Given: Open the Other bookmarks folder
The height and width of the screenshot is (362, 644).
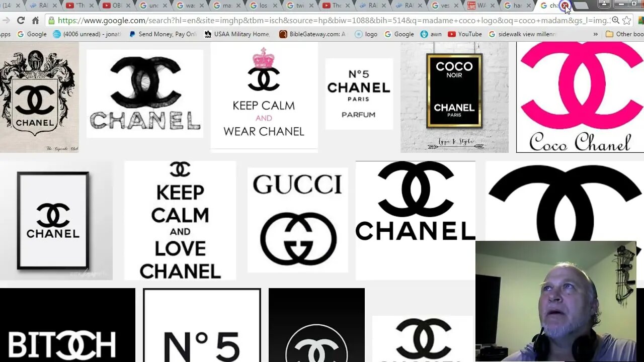Looking at the screenshot, I should pos(624,34).
